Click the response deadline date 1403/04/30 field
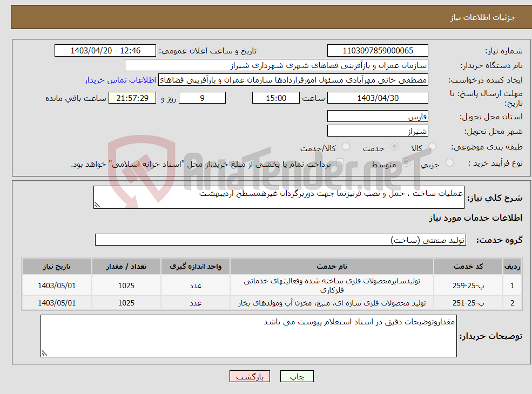This screenshot has width=532, height=394. point(378,98)
